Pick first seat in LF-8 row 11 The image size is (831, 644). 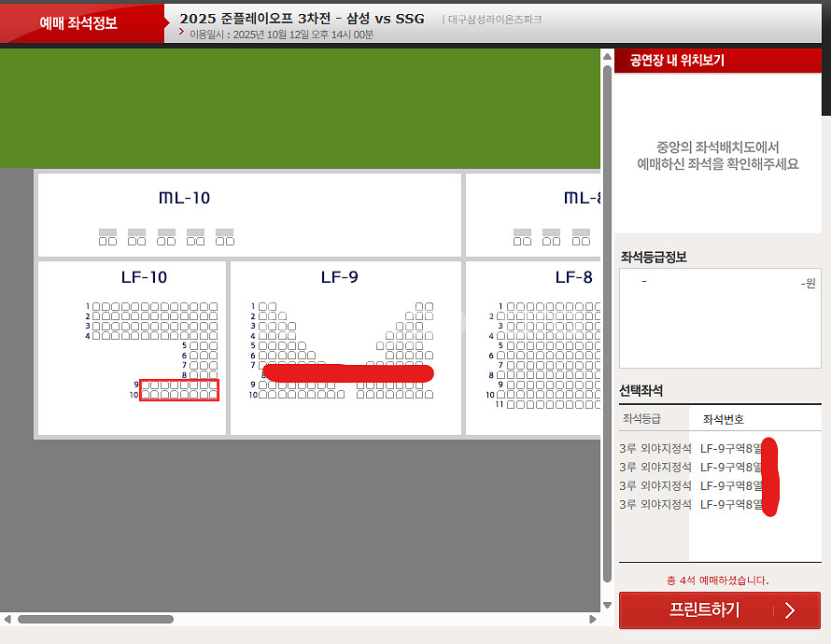tap(511, 404)
